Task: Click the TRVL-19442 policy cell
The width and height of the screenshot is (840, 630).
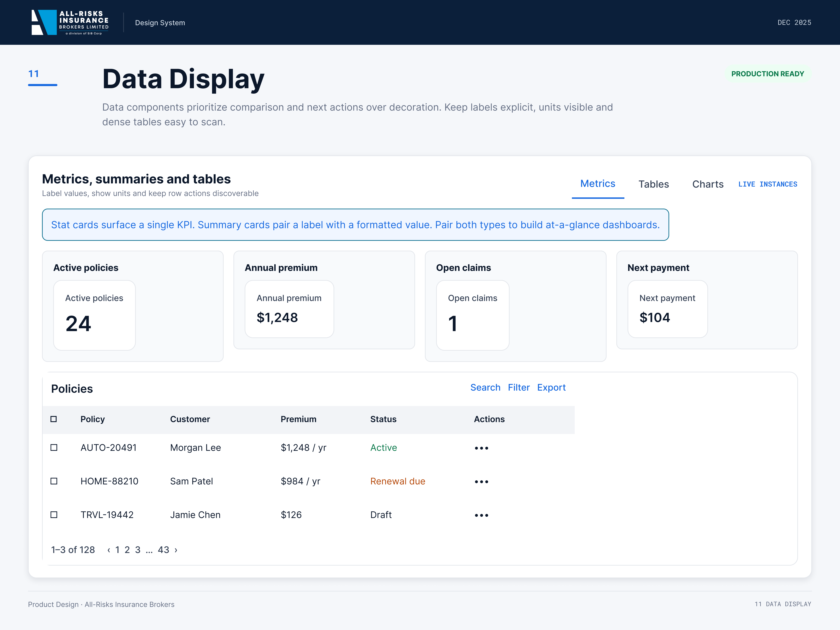Action: 107,515
